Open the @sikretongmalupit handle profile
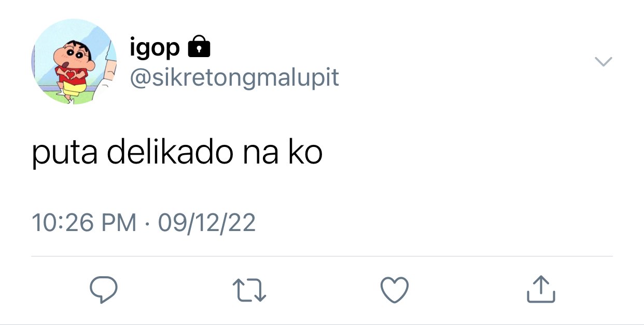 coord(234,78)
